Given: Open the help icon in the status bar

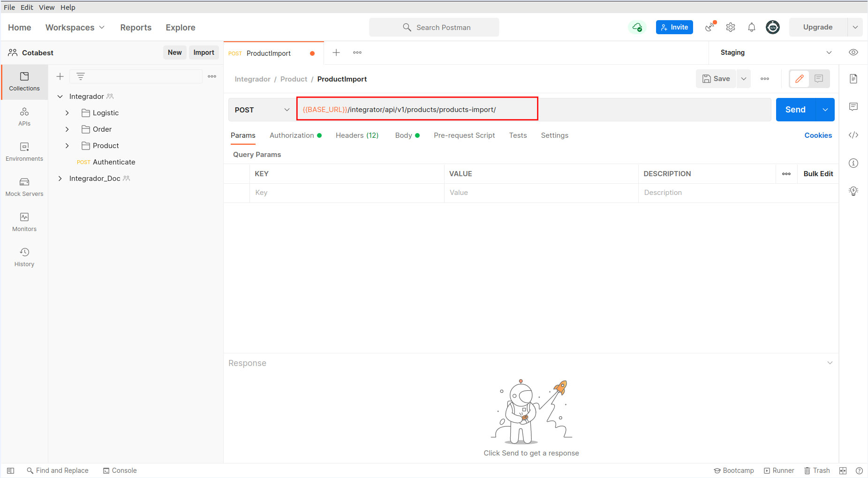Looking at the screenshot, I should 859,471.
